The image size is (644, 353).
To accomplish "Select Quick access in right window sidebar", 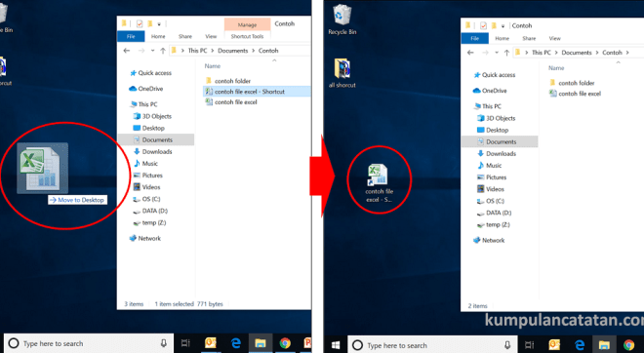I will tap(495, 75).
